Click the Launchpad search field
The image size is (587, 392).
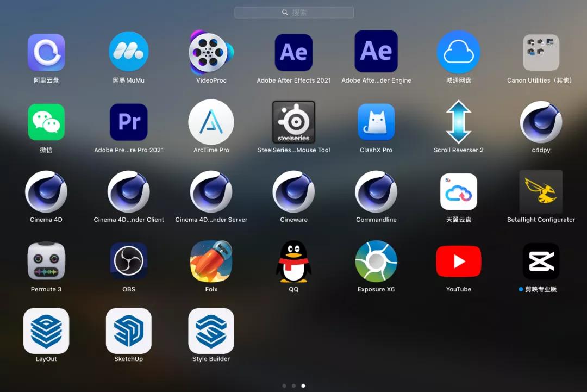coord(293,12)
